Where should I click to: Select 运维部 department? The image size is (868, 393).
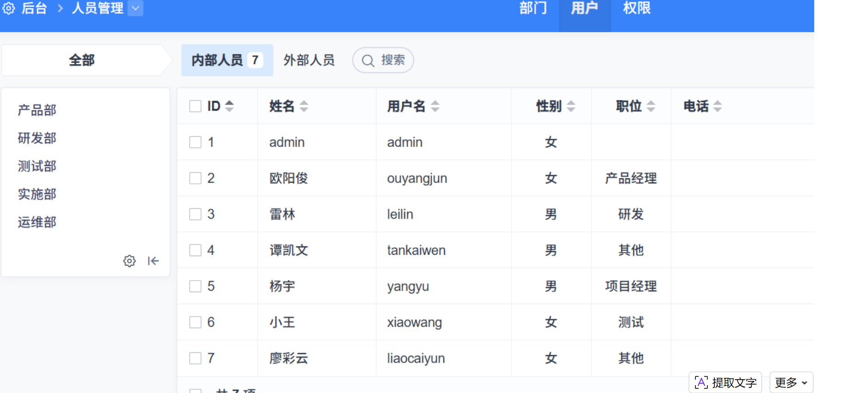[x=37, y=223]
